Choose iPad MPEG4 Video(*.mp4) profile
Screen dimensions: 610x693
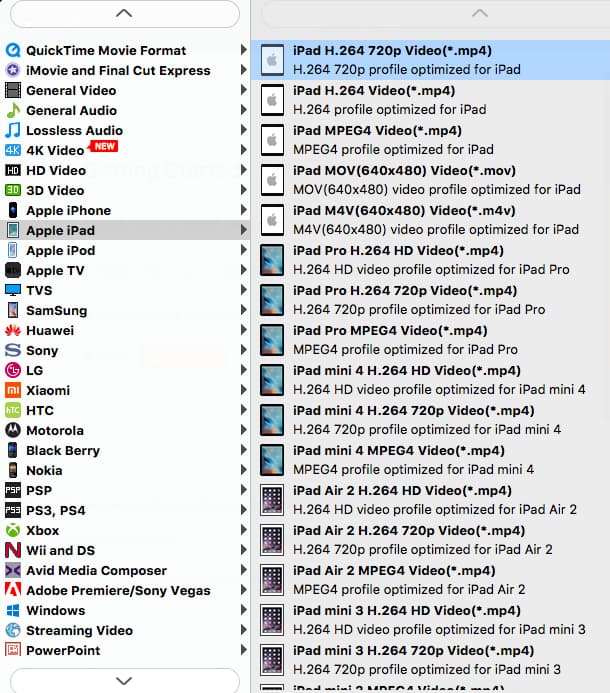click(431, 140)
